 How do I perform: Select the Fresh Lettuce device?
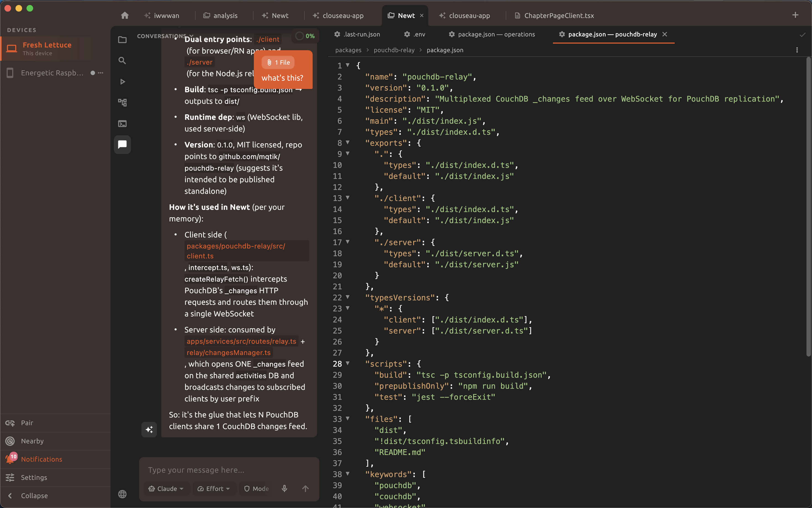(56, 48)
